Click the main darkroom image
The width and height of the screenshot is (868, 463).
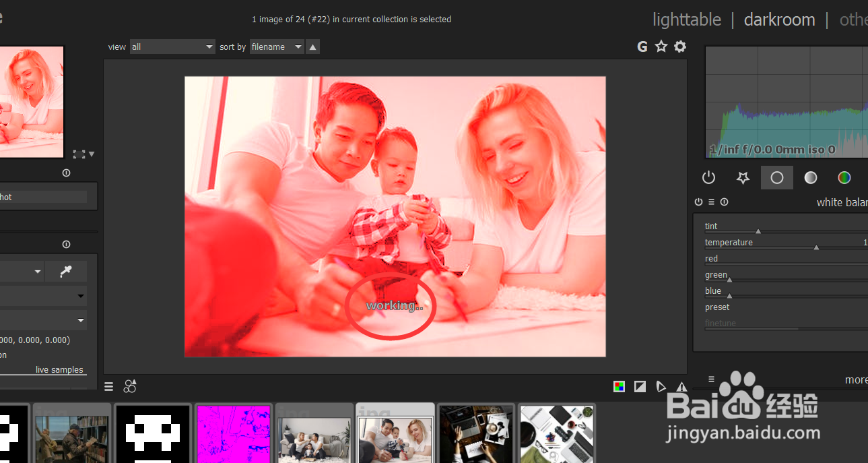(395, 216)
